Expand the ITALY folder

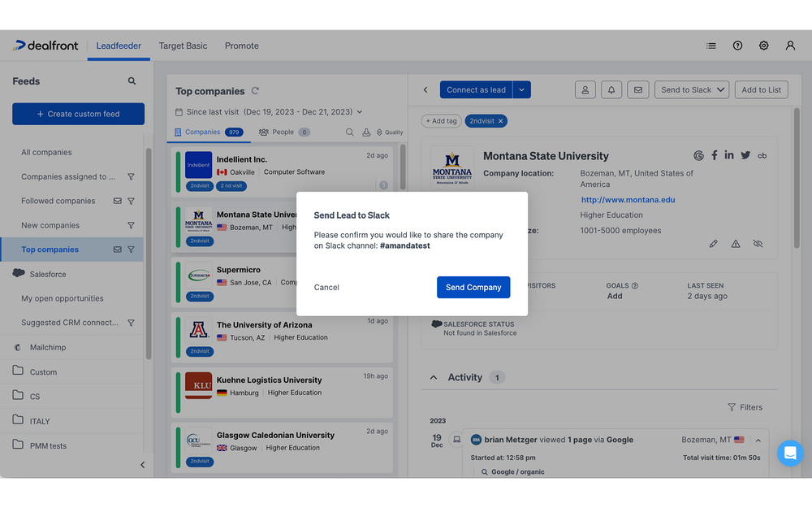coord(39,421)
